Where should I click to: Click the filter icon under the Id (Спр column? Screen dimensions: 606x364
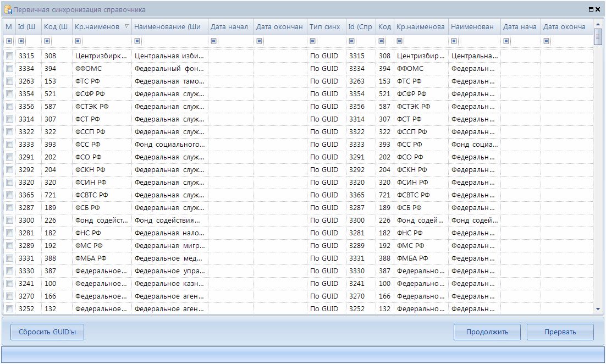pos(351,41)
